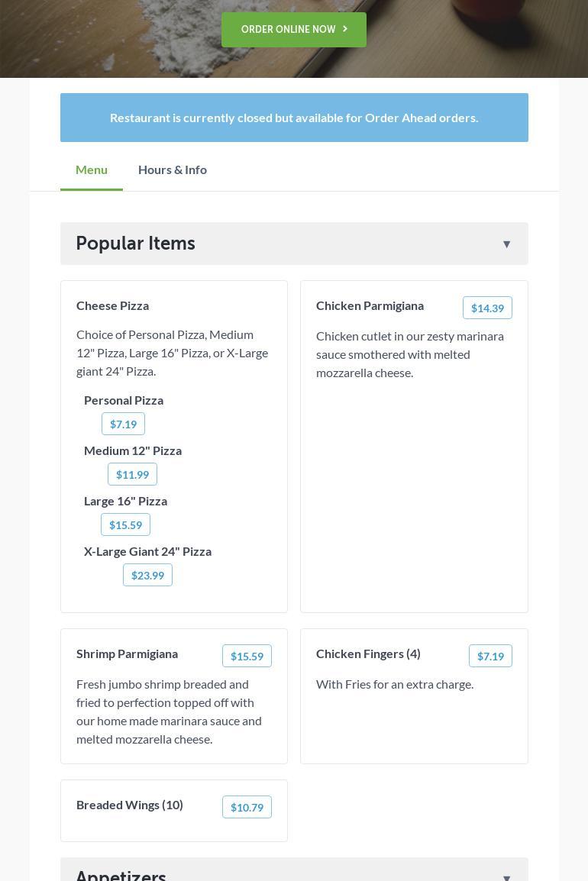Add Chicken Parmigiana for $14.39
588x881 pixels.
coord(487,308)
